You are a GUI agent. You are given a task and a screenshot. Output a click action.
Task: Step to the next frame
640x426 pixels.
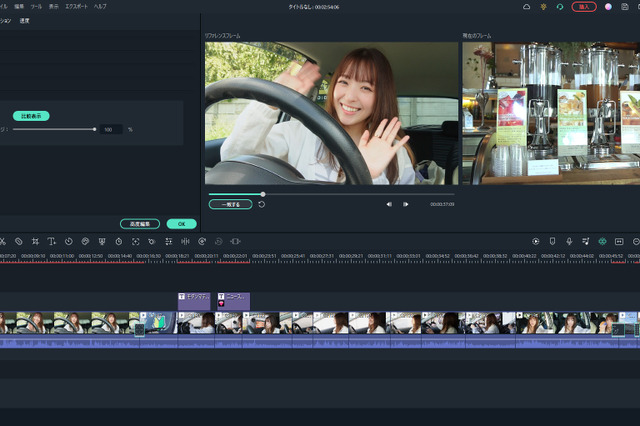coord(405,204)
